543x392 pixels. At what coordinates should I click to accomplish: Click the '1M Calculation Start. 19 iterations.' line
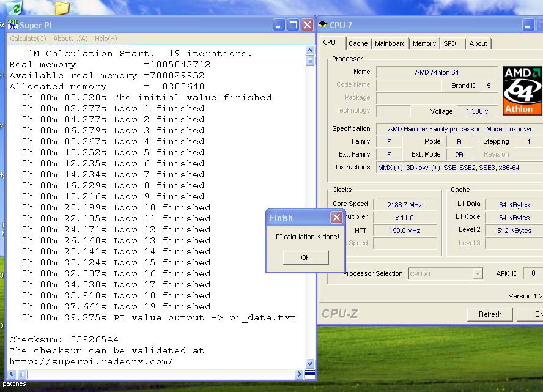140,53
